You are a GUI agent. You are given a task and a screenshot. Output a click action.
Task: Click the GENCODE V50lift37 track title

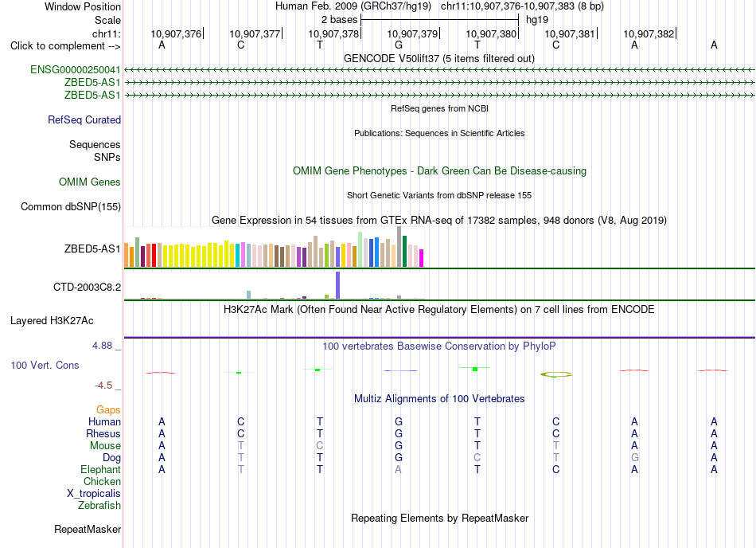tap(439, 58)
